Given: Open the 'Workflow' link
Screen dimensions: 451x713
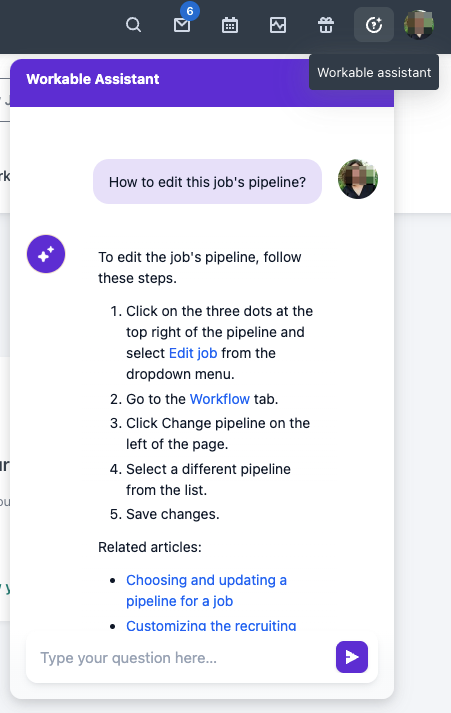Looking at the screenshot, I should (x=220, y=399).
